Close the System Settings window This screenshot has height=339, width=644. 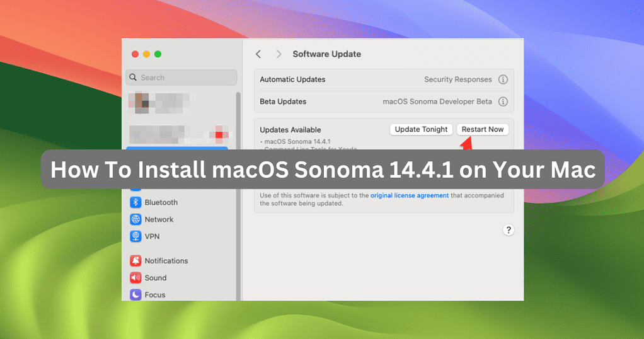point(134,54)
